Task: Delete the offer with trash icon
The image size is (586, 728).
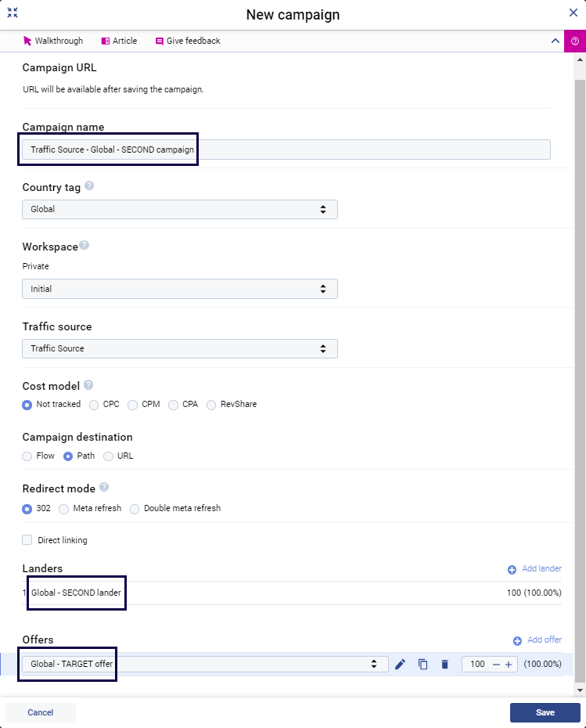Action: (444, 665)
